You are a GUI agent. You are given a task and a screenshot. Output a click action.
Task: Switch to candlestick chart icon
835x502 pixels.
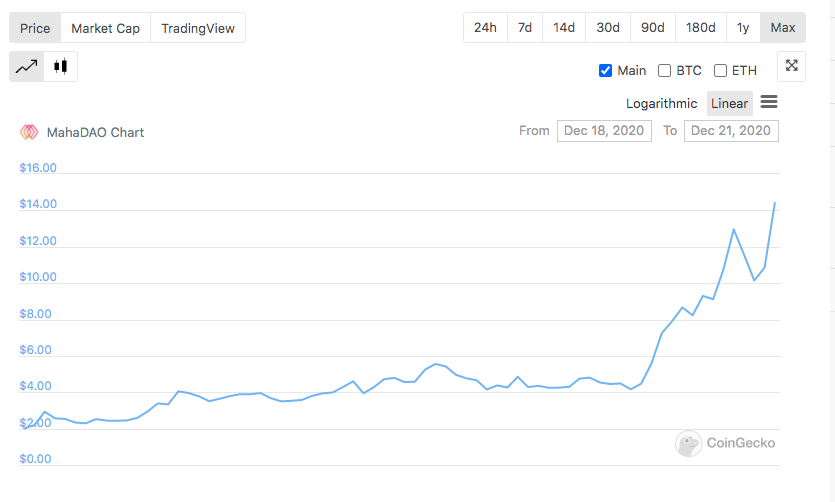60,67
